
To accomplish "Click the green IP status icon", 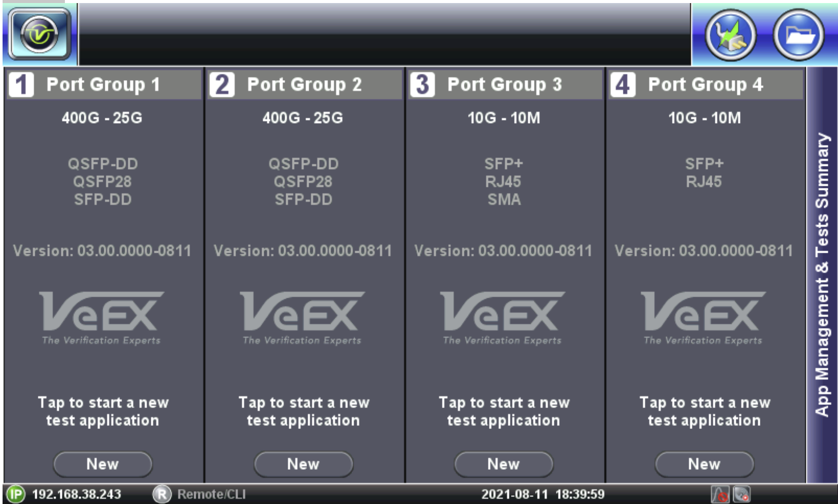I will point(16,494).
